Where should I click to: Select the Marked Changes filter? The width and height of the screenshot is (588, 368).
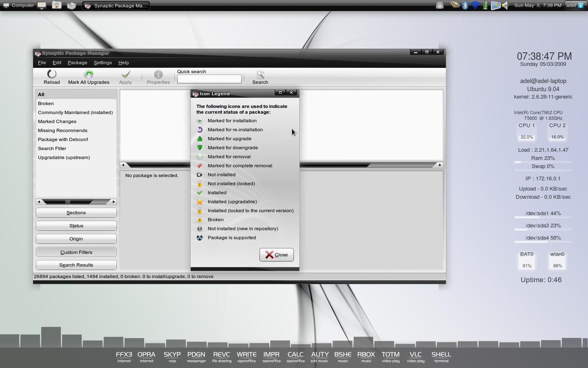pyautogui.click(x=76, y=121)
